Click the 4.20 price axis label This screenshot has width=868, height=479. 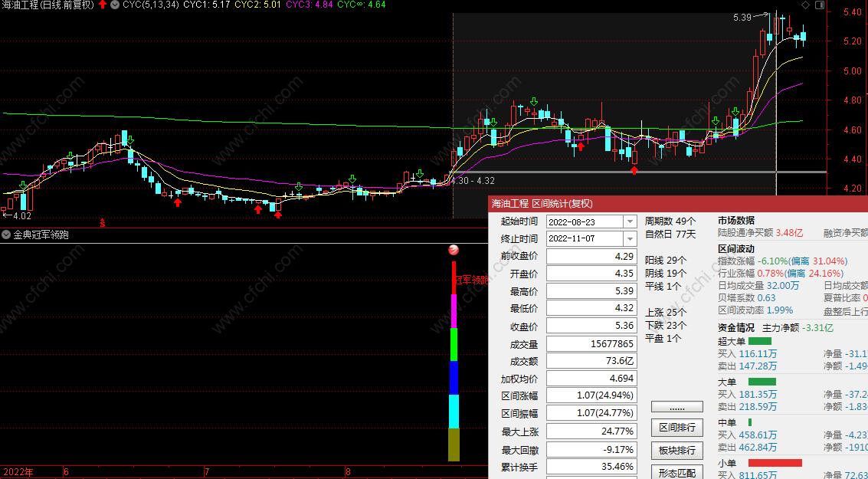[x=852, y=189]
